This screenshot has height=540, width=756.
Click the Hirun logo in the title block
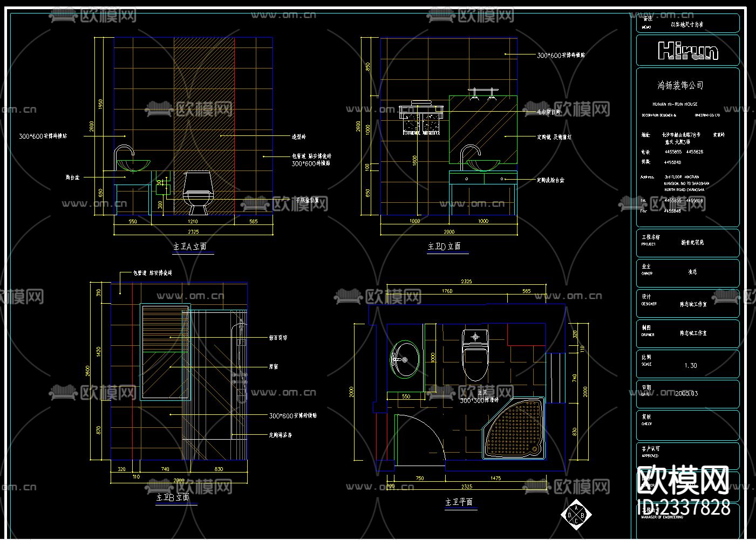[688, 51]
